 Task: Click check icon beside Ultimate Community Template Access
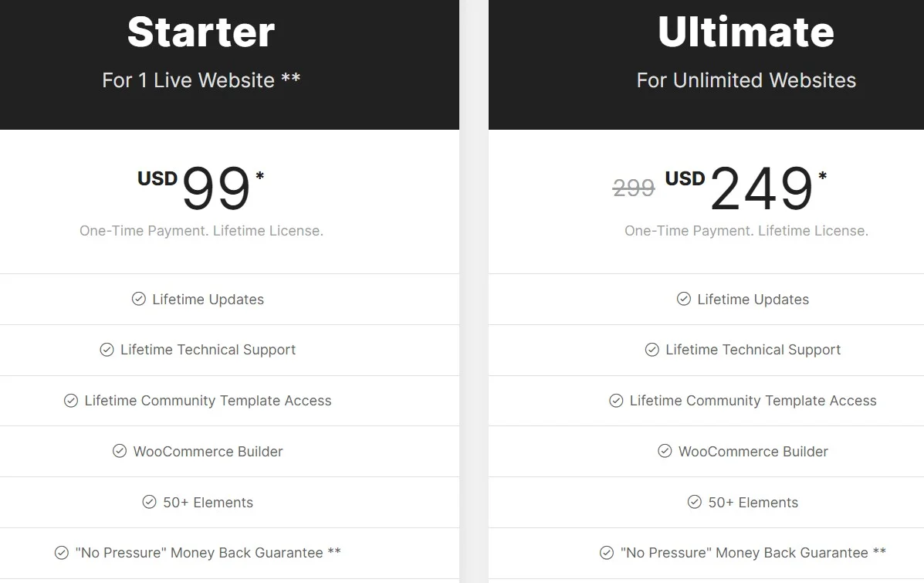coord(616,401)
